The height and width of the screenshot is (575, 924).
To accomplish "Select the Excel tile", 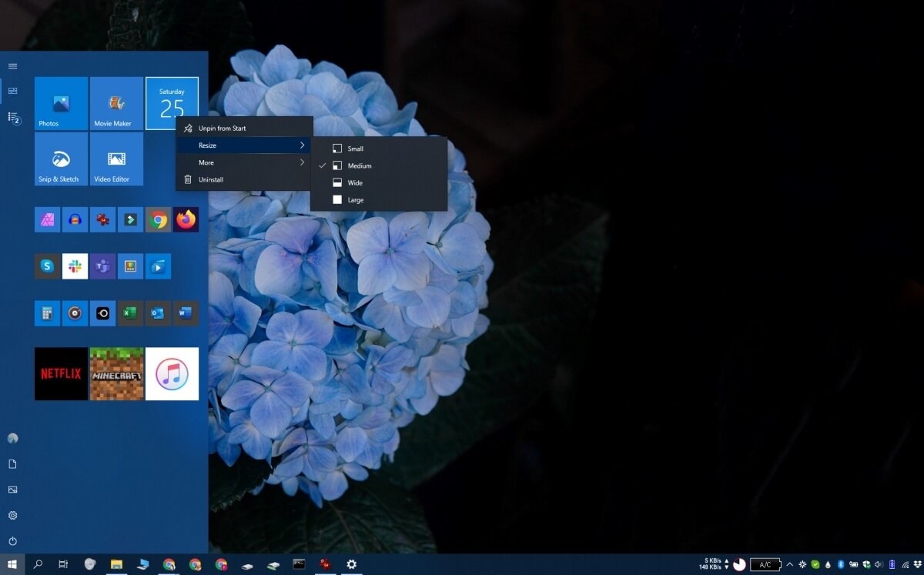I will [130, 313].
